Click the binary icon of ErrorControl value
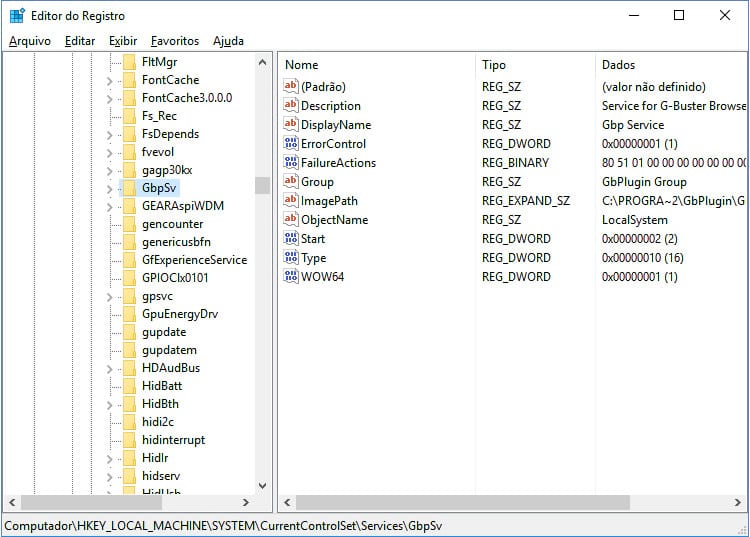 pos(290,143)
